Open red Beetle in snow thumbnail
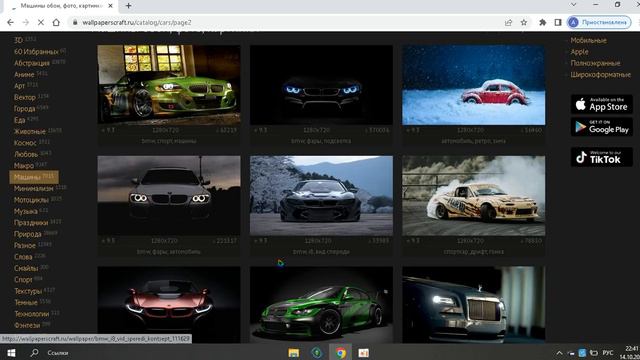Image resolution: width=640 pixels, height=360 pixels. 473,85
